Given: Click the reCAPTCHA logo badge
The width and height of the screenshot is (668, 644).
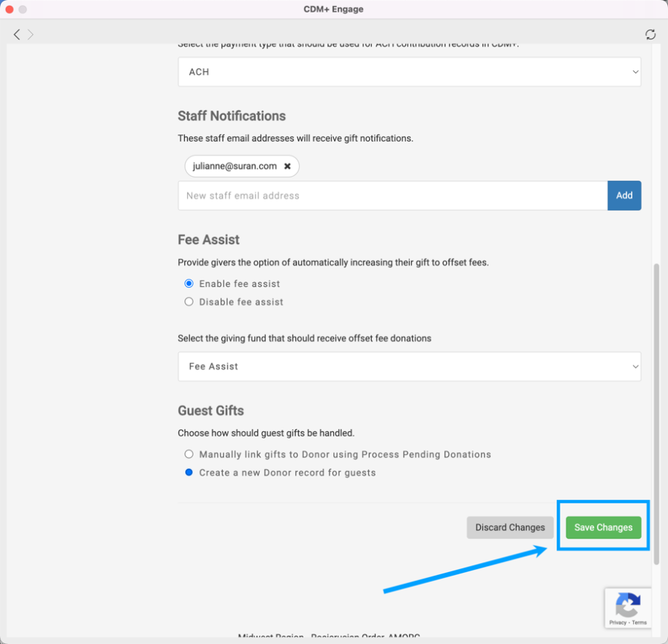Looking at the screenshot, I should pos(628,604).
